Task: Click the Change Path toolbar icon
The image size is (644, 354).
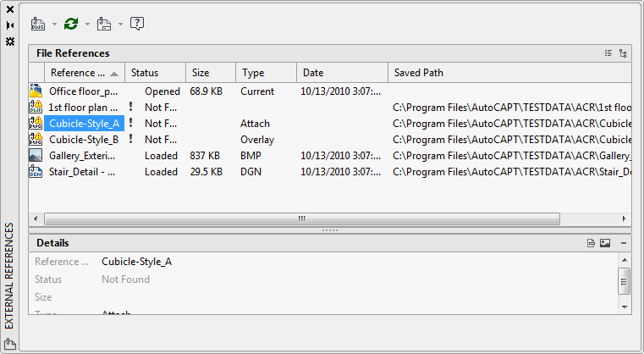Action: click(x=104, y=24)
